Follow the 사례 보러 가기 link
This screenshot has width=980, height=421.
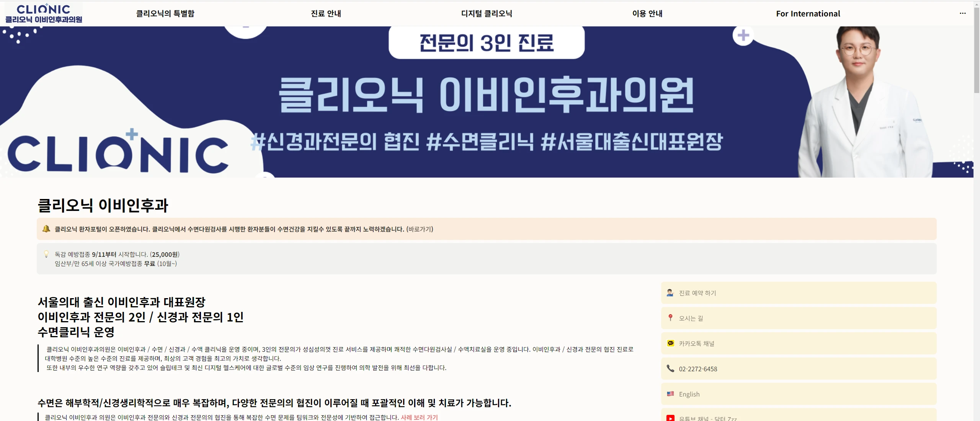419,417
